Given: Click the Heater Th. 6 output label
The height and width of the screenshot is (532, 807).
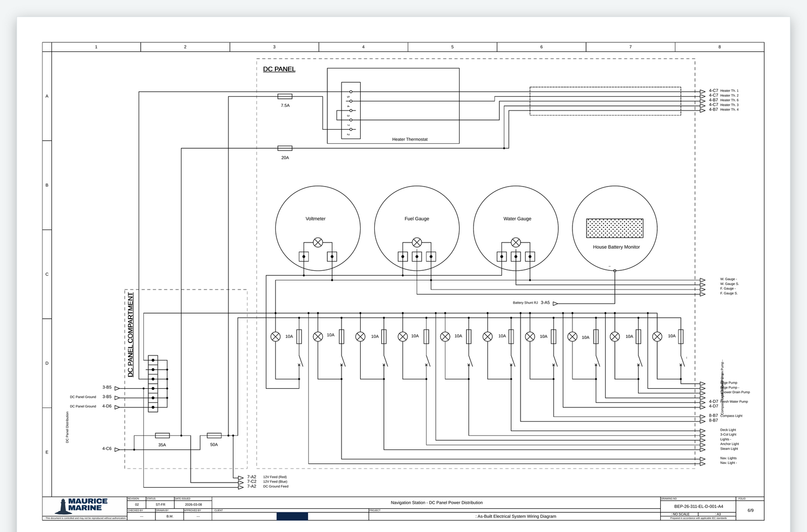Looking at the screenshot, I should pos(729,100).
